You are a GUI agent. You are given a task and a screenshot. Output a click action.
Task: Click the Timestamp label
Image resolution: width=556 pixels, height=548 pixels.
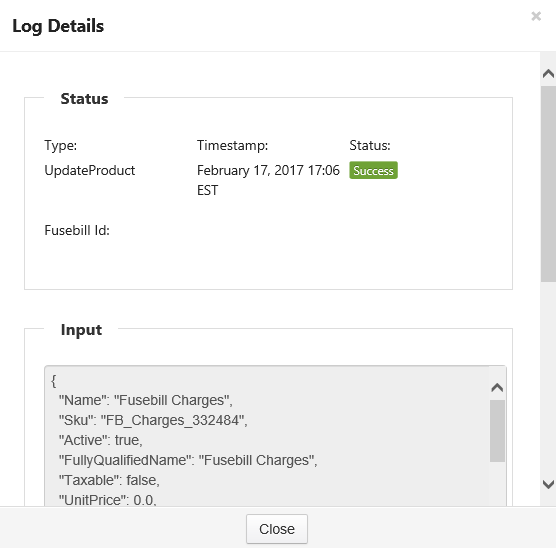(x=232, y=145)
